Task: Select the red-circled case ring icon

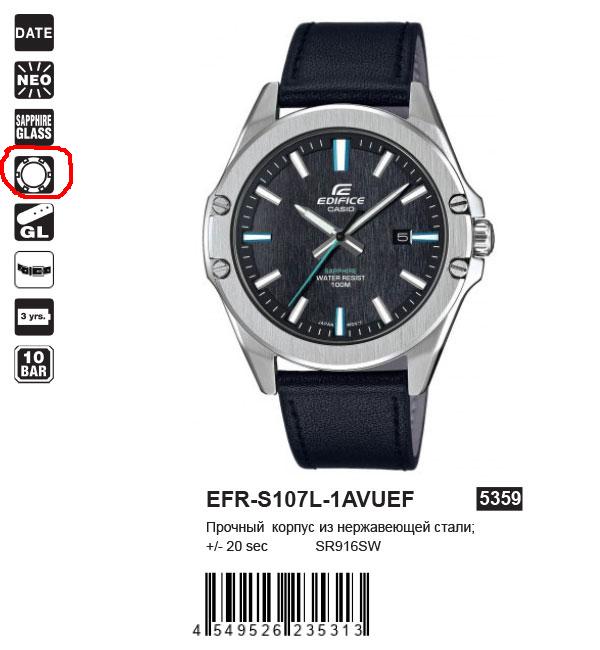Action: point(34,175)
